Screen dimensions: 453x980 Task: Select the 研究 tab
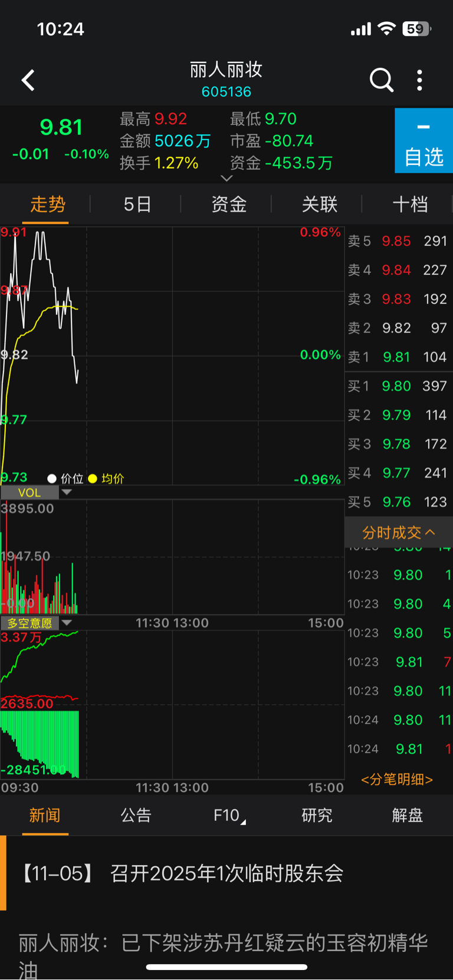(x=317, y=816)
